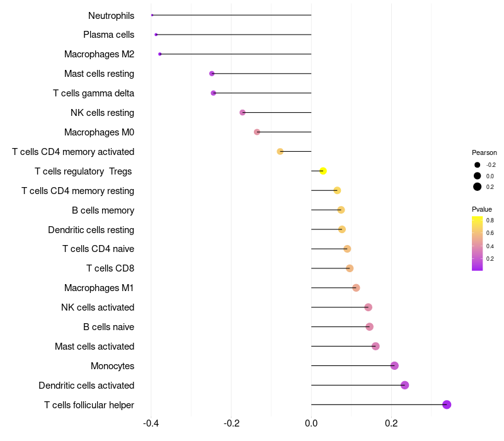504x441 pixels.
Task: Click the Neutrophils data point dot
Action: [x=152, y=15]
